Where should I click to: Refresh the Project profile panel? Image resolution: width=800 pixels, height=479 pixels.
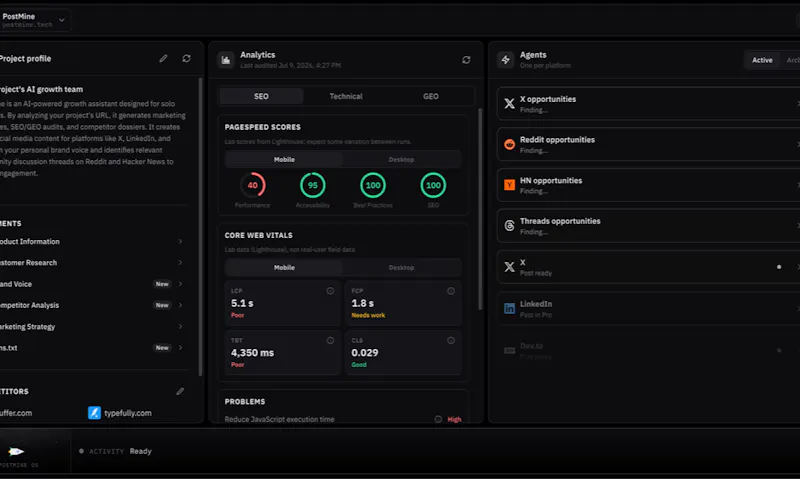click(x=187, y=59)
